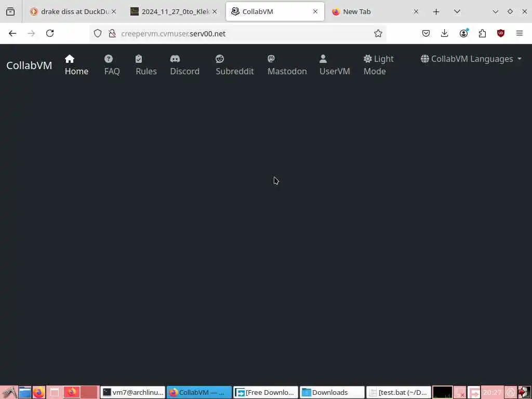This screenshot has width=532, height=399.
Task: Open the Pocket save icon
Action: 426,33
